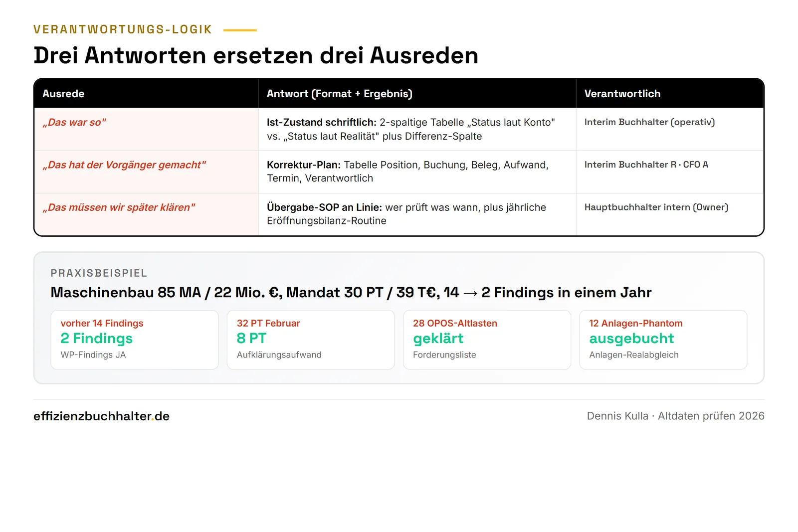Click the cell „Das hat der Vorgänger gemacht"

tap(146, 172)
